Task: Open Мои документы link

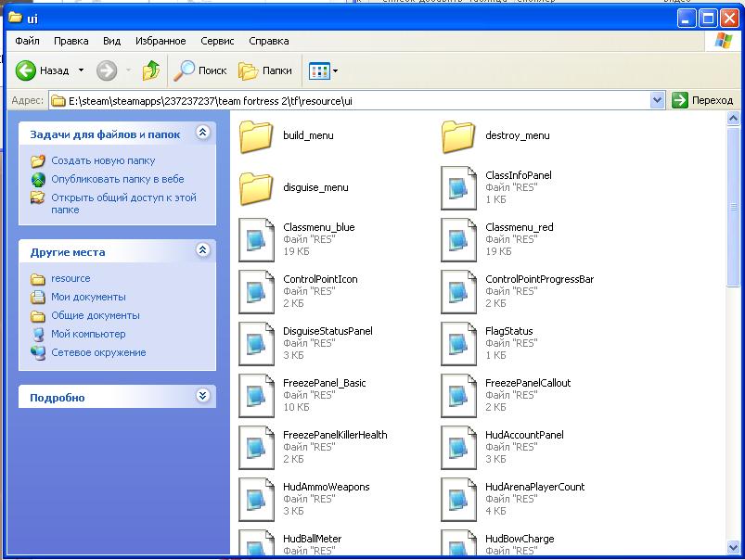Action: pyautogui.click(x=88, y=297)
